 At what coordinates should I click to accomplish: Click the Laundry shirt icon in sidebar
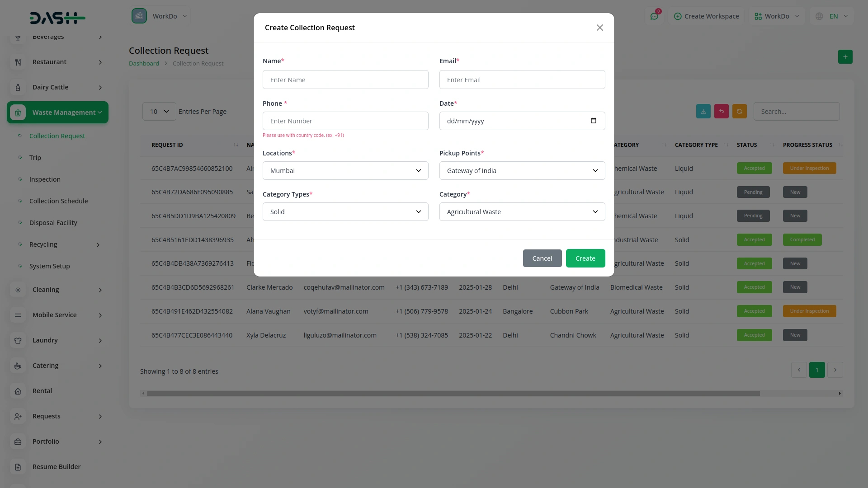[18, 340]
